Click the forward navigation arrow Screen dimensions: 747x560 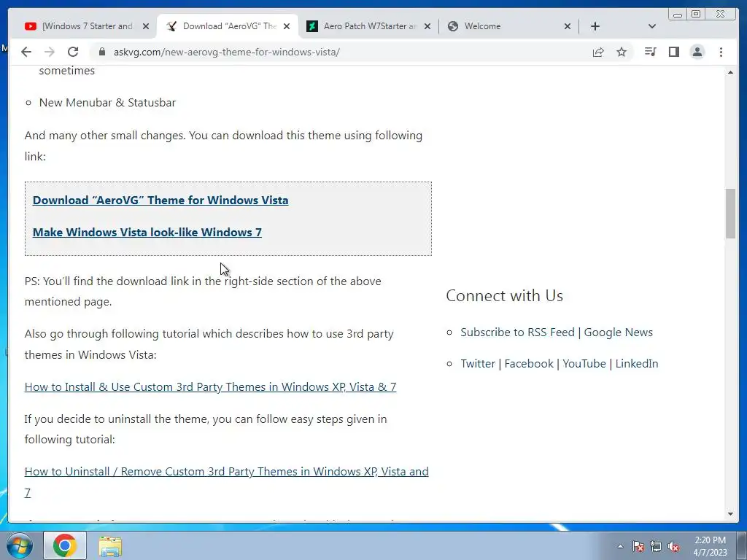point(49,52)
